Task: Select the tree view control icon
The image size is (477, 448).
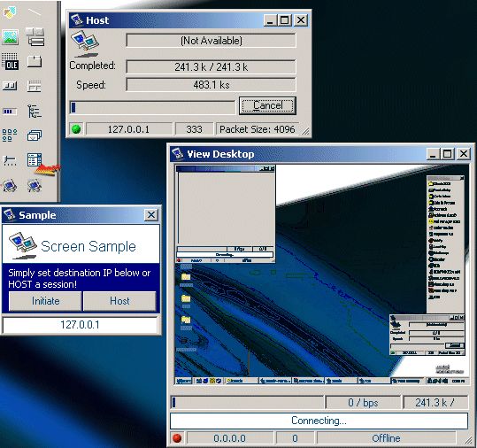Action: [x=35, y=111]
